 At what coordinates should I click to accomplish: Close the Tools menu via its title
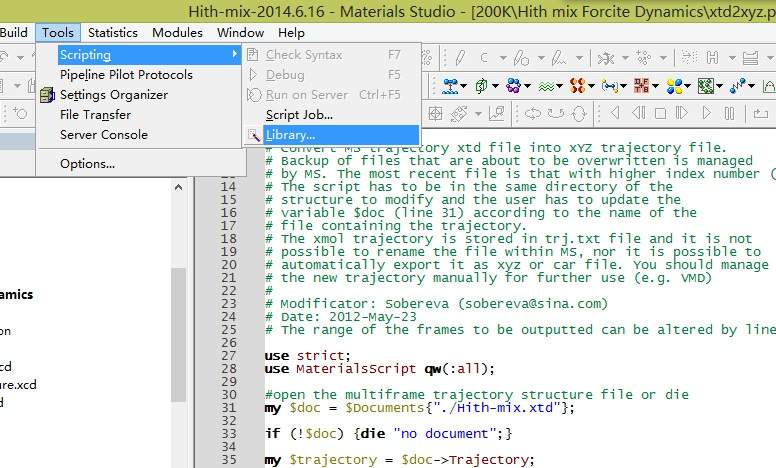pyautogui.click(x=58, y=33)
